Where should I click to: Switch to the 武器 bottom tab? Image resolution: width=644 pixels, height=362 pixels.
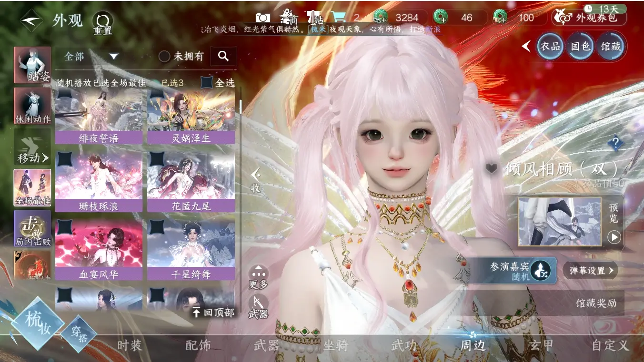tap(266, 345)
